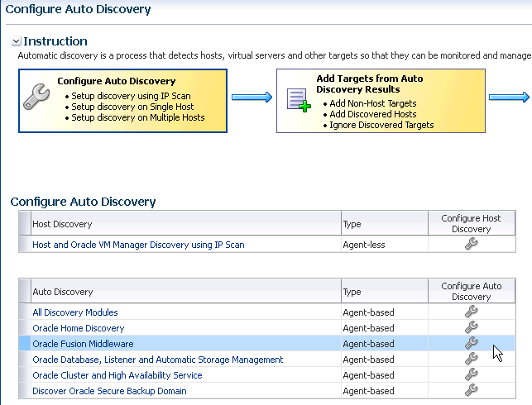Click 'Add Non-Host Targets' bullet
This screenshot has width=532, height=405.
373,103
